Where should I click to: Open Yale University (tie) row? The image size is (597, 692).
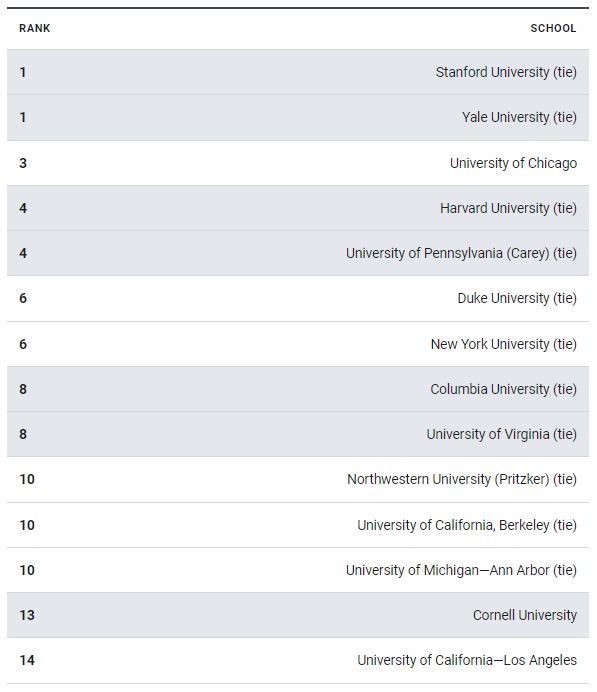click(298, 117)
